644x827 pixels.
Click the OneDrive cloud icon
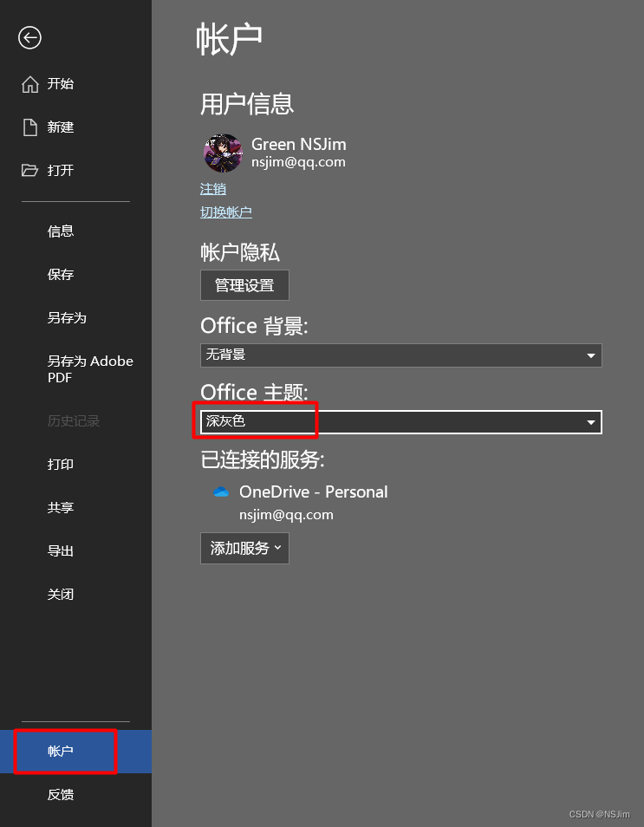point(221,492)
